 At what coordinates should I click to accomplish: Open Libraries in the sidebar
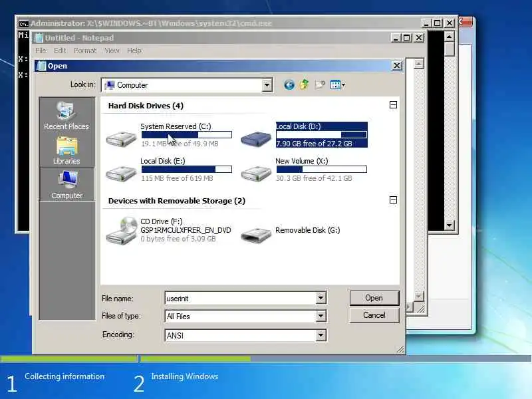pos(66,151)
